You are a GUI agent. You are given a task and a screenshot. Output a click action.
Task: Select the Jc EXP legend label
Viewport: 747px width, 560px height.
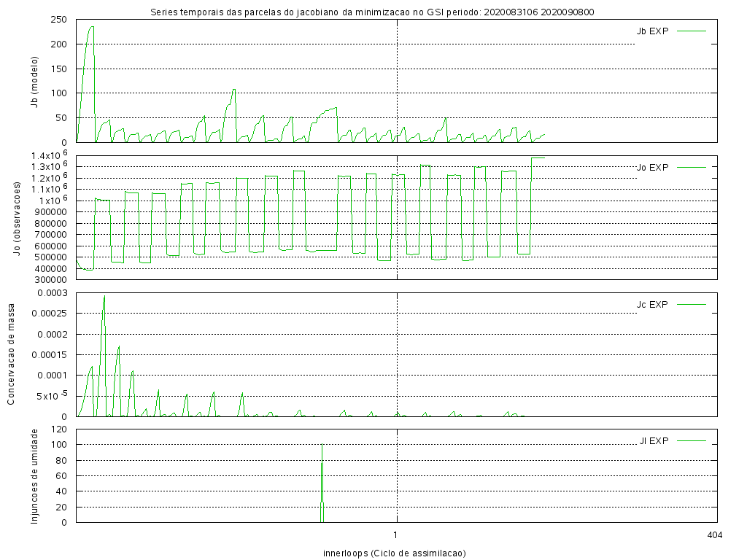click(652, 304)
